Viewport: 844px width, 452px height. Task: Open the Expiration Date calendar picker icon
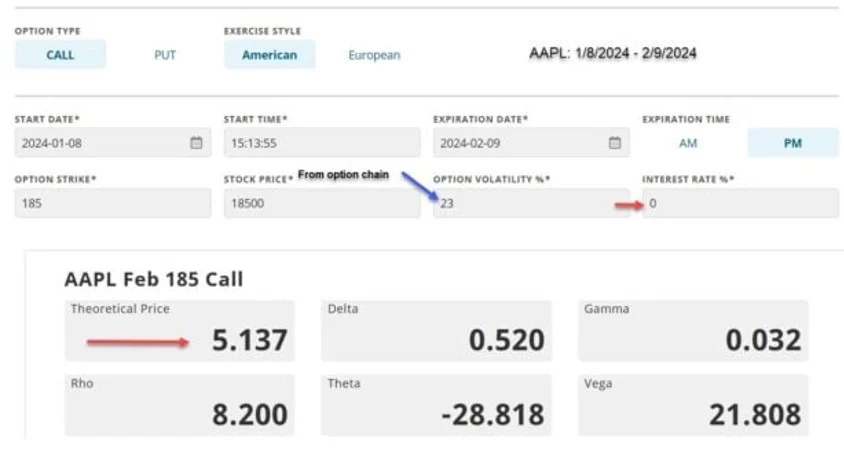pyautogui.click(x=614, y=143)
